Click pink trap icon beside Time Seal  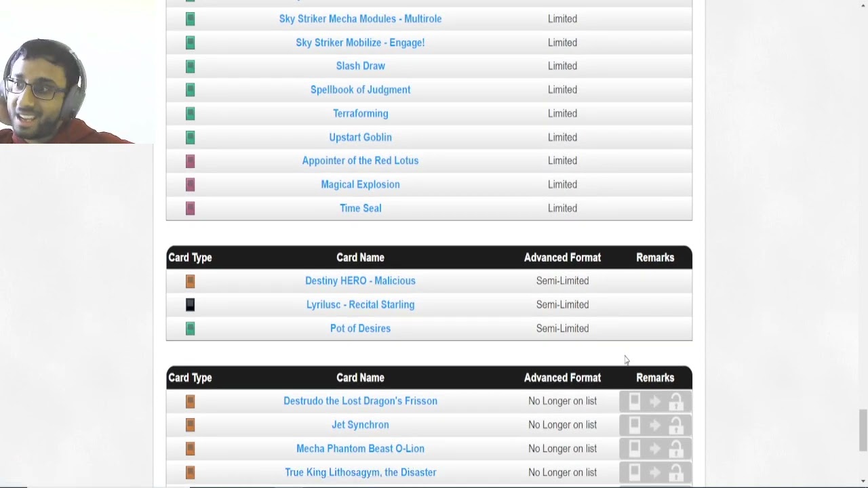click(x=190, y=208)
